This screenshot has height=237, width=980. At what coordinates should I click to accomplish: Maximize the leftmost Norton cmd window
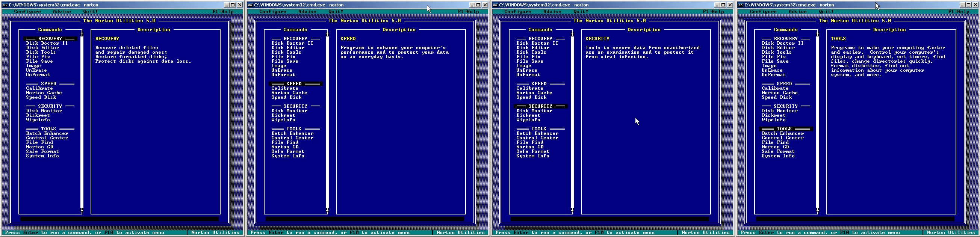coord(233,5)
